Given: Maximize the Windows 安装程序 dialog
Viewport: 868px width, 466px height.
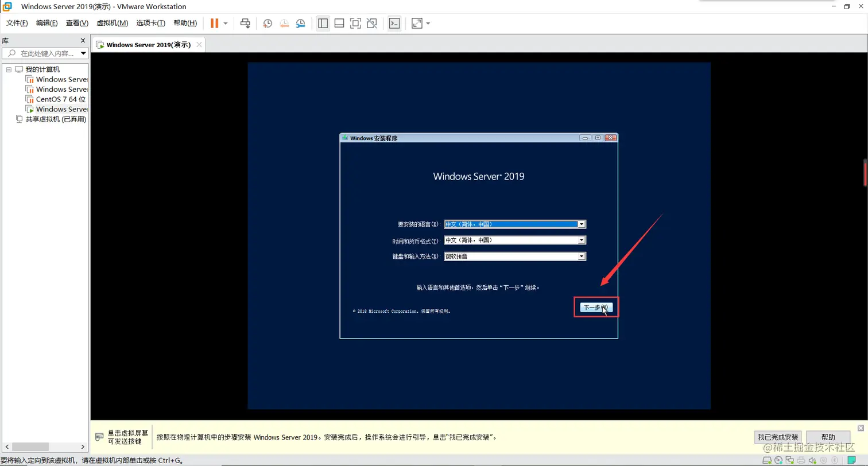Looking at the screenshot, I should (598, 138).
